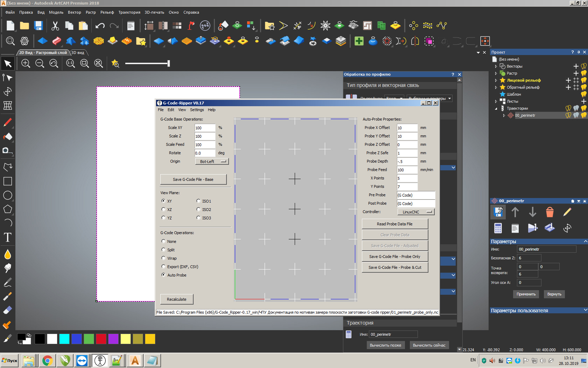Screen dimensions: 588x368
Task: Save the model with the floppy icon
Action: (x=38, y=26)
